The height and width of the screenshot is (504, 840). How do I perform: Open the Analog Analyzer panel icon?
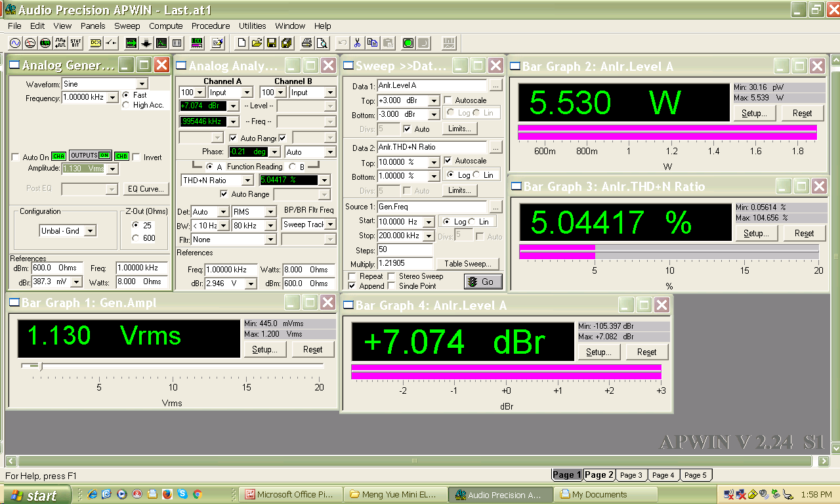click(30, 43)
